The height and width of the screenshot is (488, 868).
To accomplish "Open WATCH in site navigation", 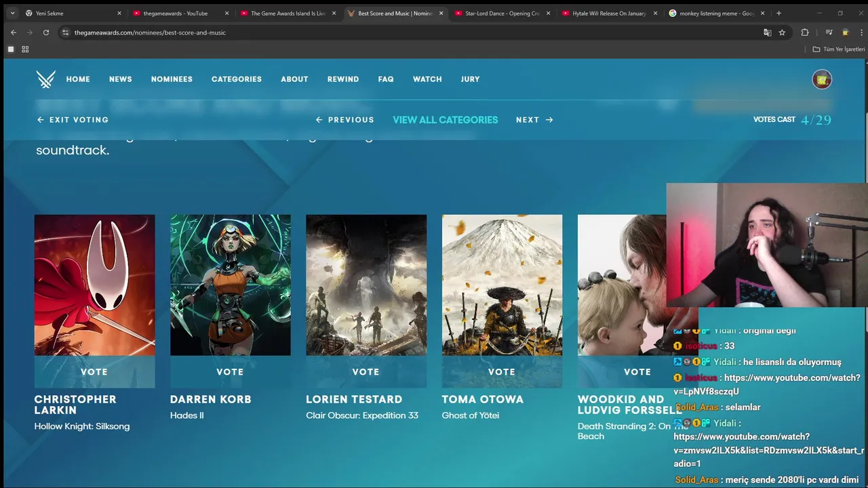I will click(x=427, y=79).
